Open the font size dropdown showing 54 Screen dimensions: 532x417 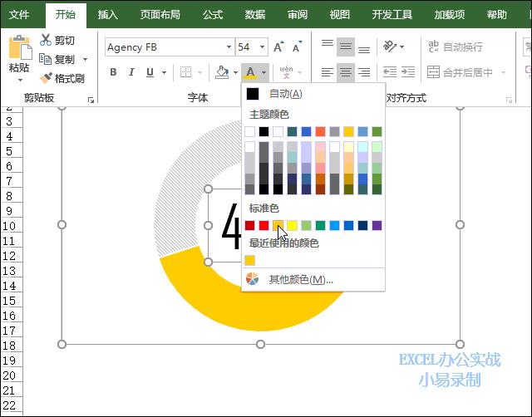(x=262, y=47)
